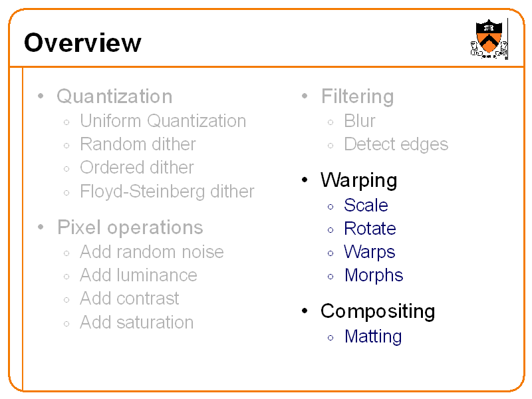Click the Add luminance item
The height and width of the screenshot is (399, 532).
point(138,275)
